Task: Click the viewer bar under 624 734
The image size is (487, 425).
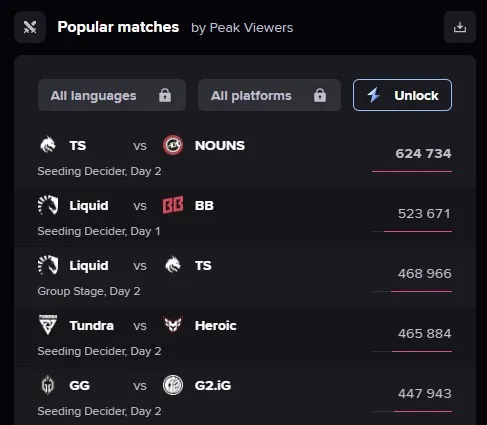Action: click(x=412, y=171)
